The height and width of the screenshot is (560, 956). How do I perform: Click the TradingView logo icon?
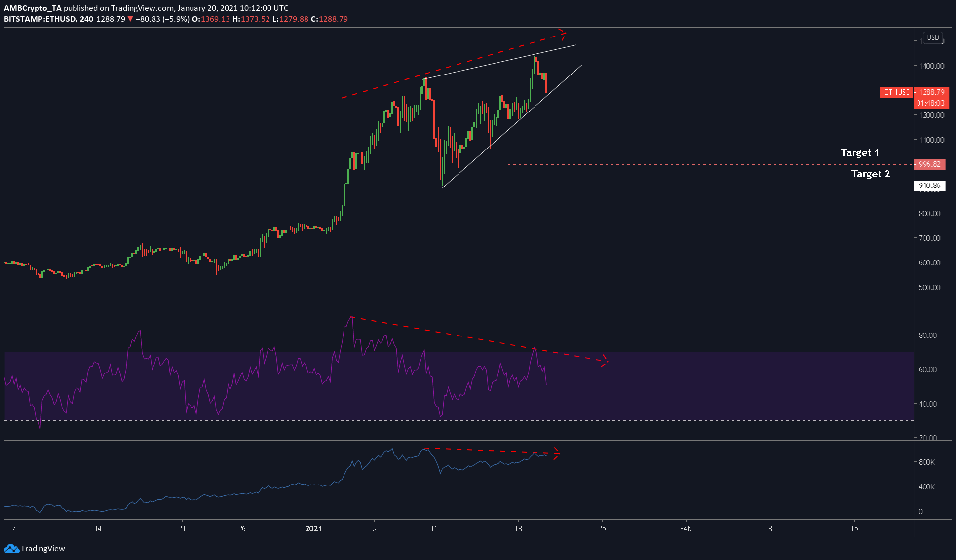[x=11, y=548]
